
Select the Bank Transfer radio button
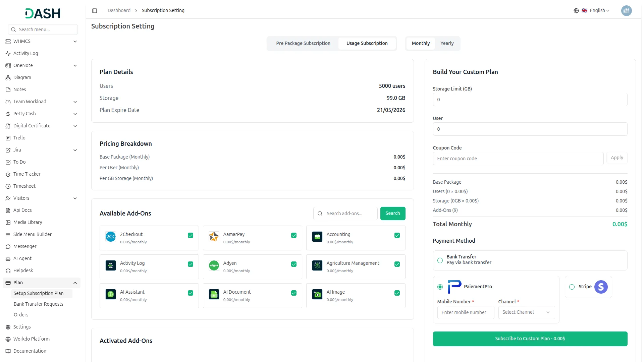click(440, 260)
